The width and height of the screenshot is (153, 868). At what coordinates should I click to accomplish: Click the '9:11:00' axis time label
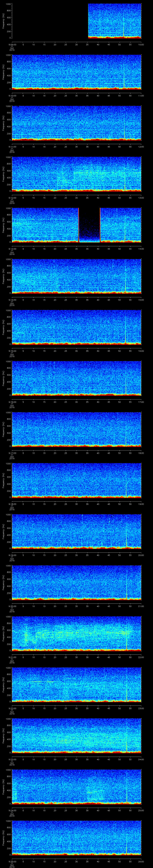12,147
